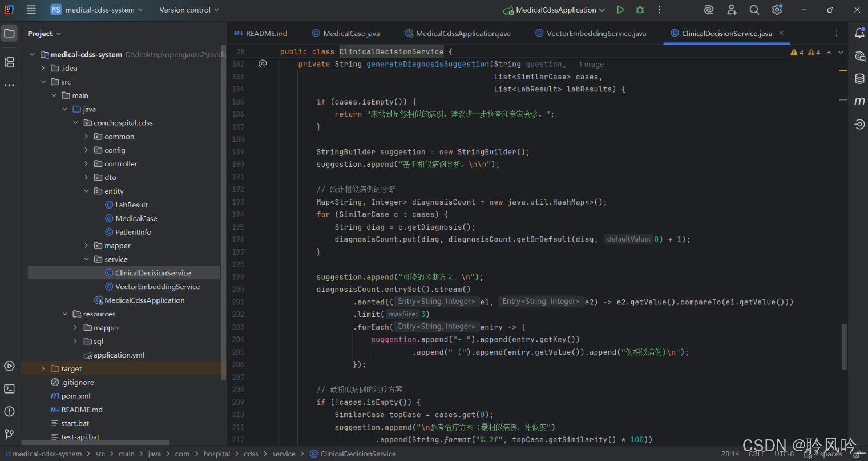This screenshot has height=461, width=868.
Task: Click the ClinicalDecisionService breadcrumb in navigation bar
Action: point(353,454)
